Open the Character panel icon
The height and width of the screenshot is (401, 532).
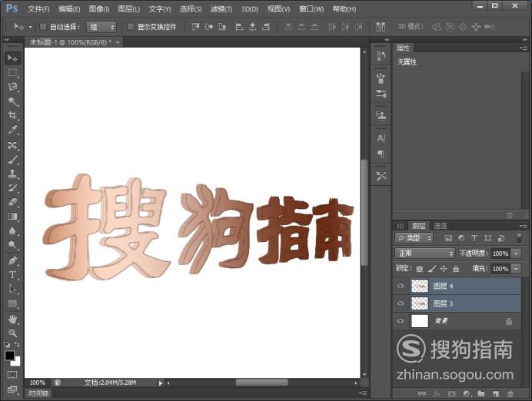pos(381,138)
